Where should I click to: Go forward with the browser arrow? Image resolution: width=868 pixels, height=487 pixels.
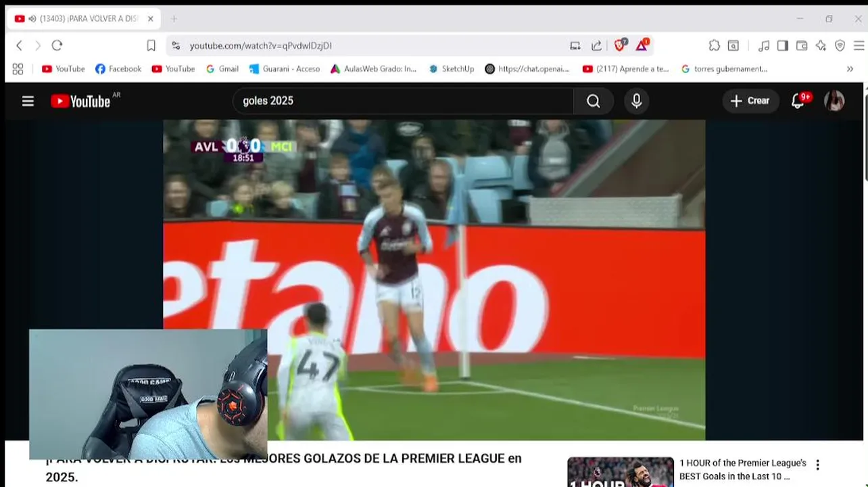click(38, 45)
